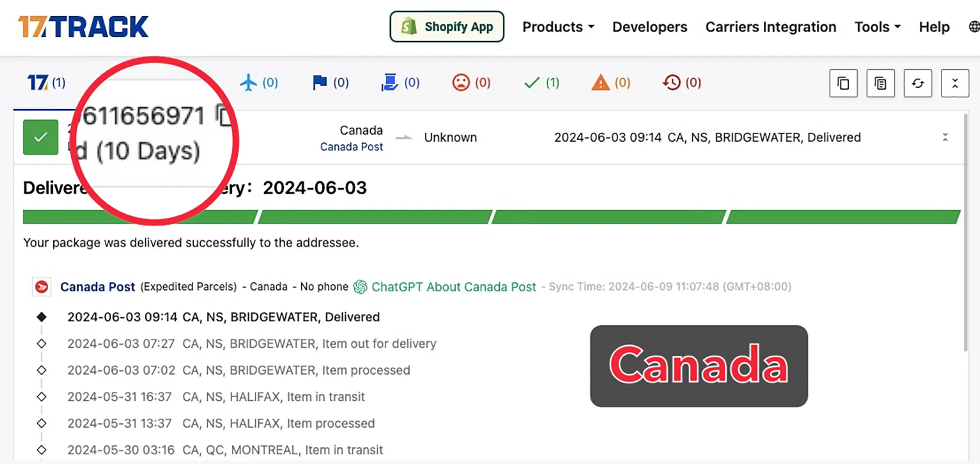Image resolution: width=980 pixels, height=464 pixels.
Task: Click 'Your package was delivered successfully' message
Action: click(x=191, y=243)
